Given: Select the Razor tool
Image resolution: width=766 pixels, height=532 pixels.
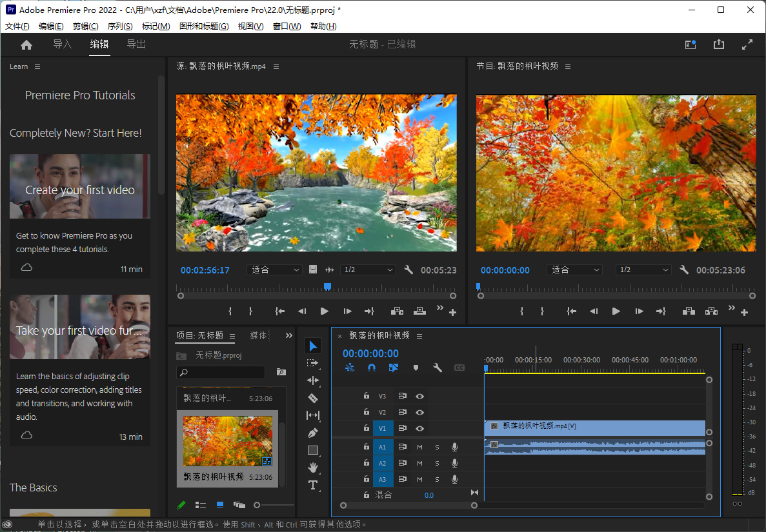Looking at the screenshot, I should point(312,399).
